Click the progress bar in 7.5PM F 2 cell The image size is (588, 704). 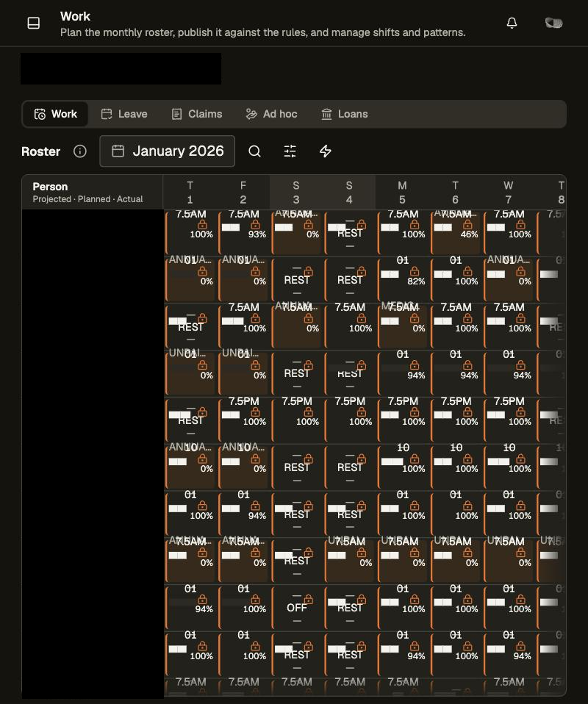[231, 414]
